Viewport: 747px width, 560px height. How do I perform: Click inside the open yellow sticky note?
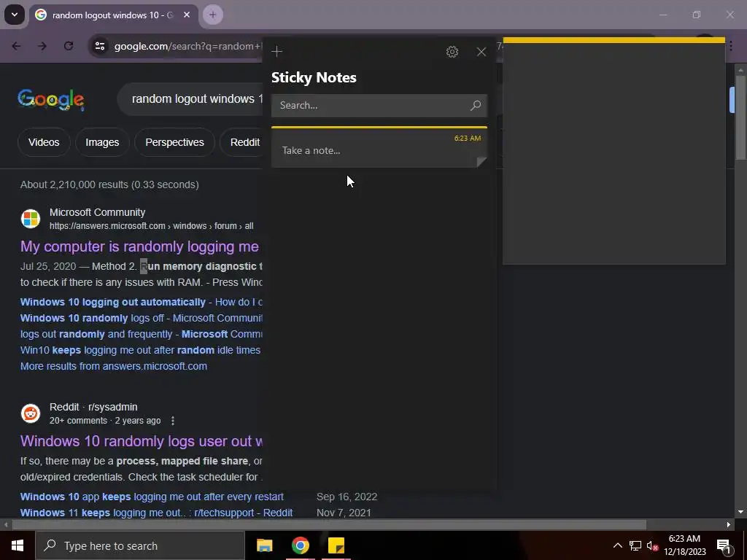614,152
